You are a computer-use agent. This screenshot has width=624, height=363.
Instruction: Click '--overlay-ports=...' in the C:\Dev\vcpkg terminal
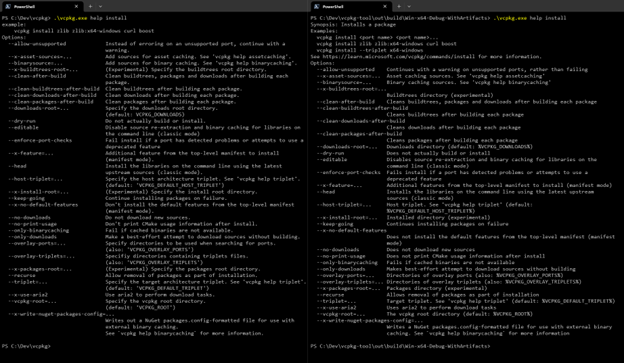[37, 243]
